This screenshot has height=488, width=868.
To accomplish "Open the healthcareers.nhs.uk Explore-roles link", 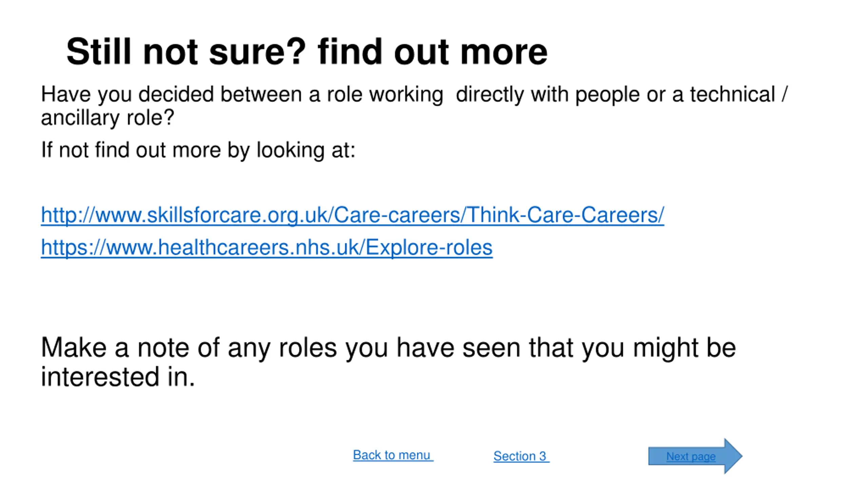I will point(267,247).
